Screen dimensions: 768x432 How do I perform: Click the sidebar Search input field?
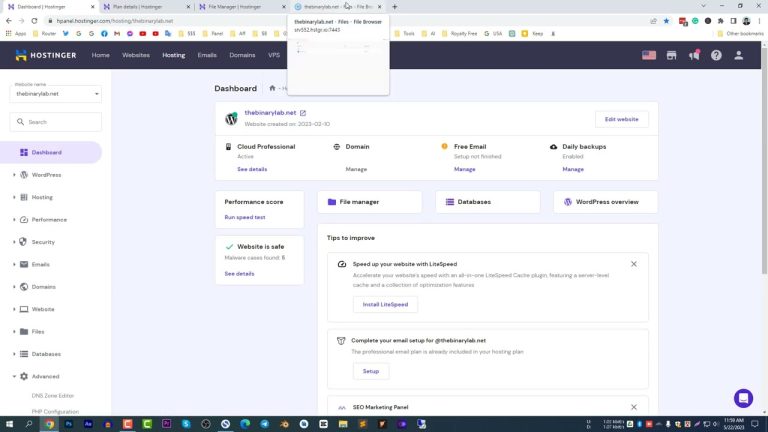(x=56, y=122)
